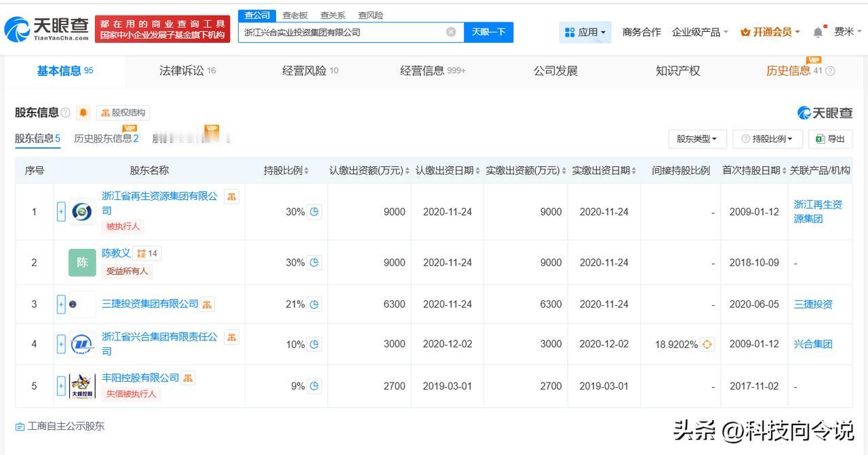Click the 工商自主公示股东 link
The height and width of the screenshot is (455, 868).
[60, 427]
